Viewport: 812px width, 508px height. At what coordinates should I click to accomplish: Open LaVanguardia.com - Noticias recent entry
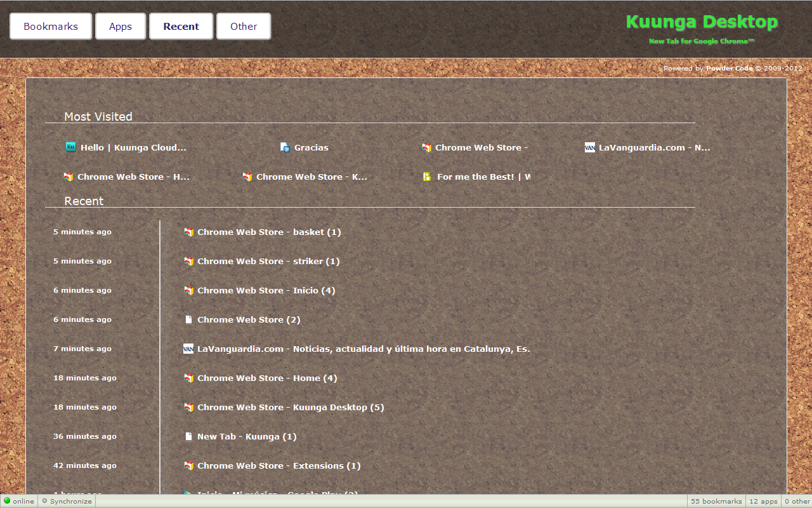[x=363, y=349]
